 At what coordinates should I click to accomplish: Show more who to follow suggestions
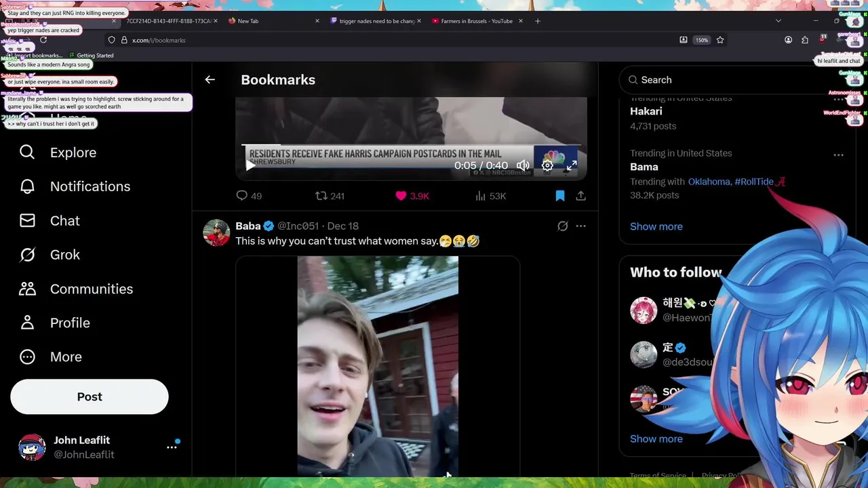[x=656, y=439]
